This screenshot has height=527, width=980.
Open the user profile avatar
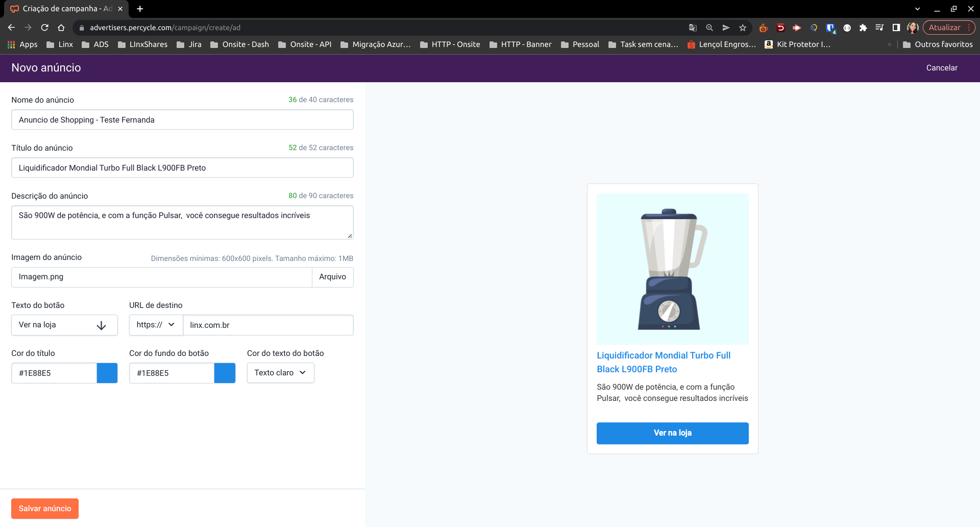pos(913,28)
